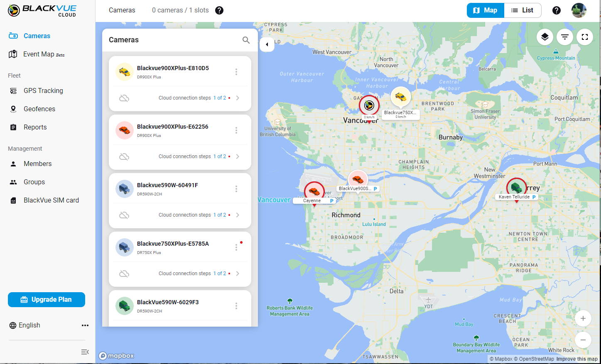Screen dimensions: 601x364
Task: Open the OpenStreetMap attribution link
Action: (x=534, y=359)
